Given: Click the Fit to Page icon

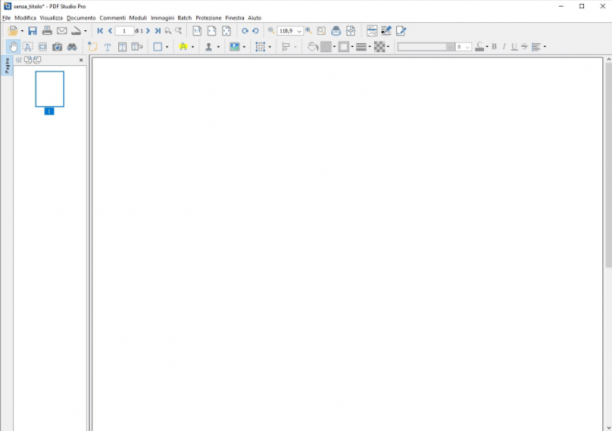Looking at the screenshot, I should [226, 31].
